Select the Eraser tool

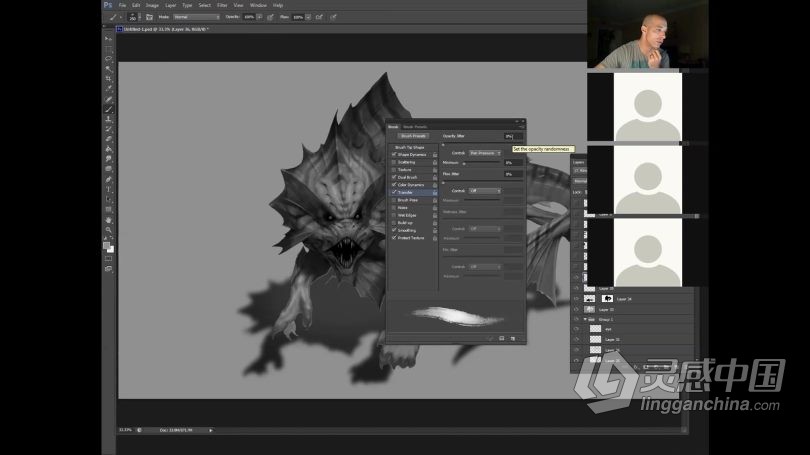[x=108, y=139]
